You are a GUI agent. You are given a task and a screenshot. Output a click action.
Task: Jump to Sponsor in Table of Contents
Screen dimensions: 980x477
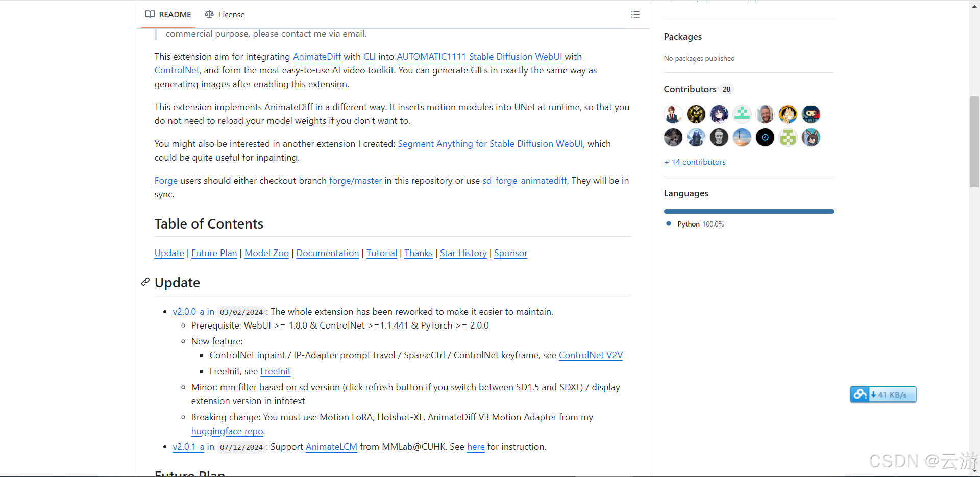click(x=511, y=253)
